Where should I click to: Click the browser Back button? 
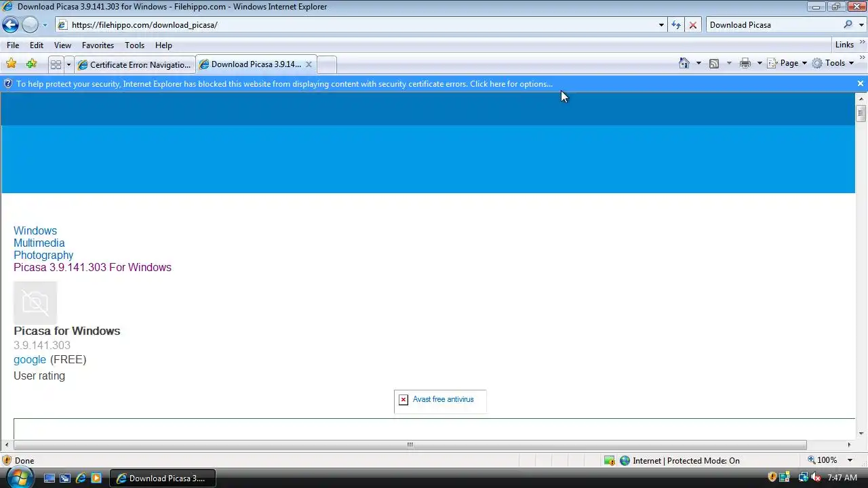coord(10,25)
